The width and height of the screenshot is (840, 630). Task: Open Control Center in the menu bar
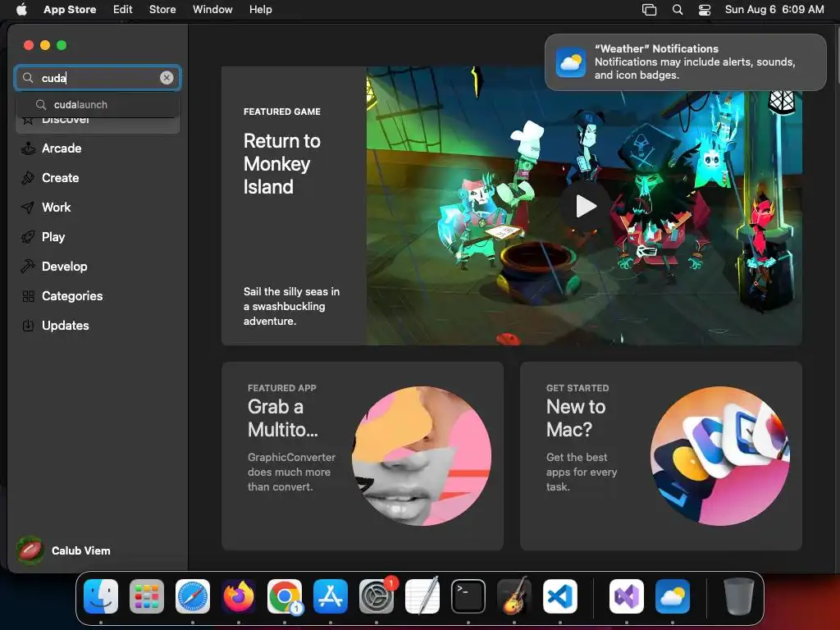pos(705,10)
